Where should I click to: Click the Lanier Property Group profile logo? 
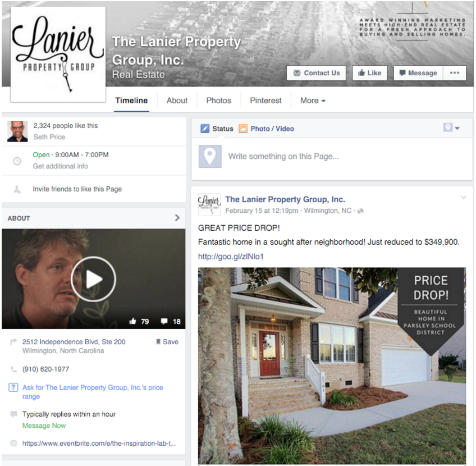[x=58, y=54]
